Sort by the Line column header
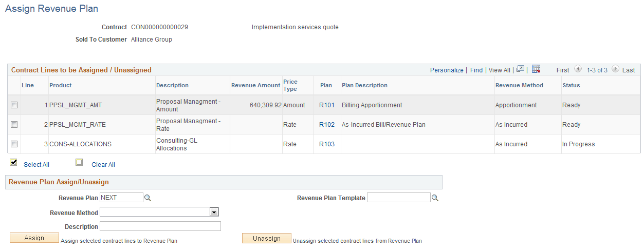Image resolution: width=644 pixels, height=251 pixels. pyautogui.click(x=28, y=85)
